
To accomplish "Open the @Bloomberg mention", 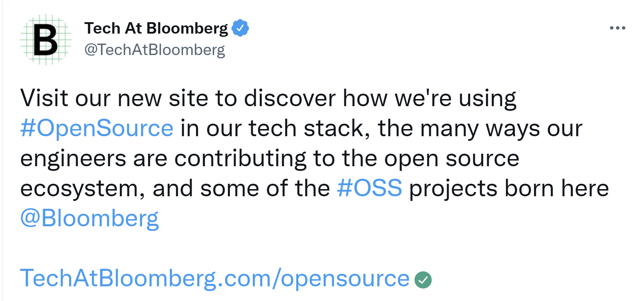I will pos(89,218).
